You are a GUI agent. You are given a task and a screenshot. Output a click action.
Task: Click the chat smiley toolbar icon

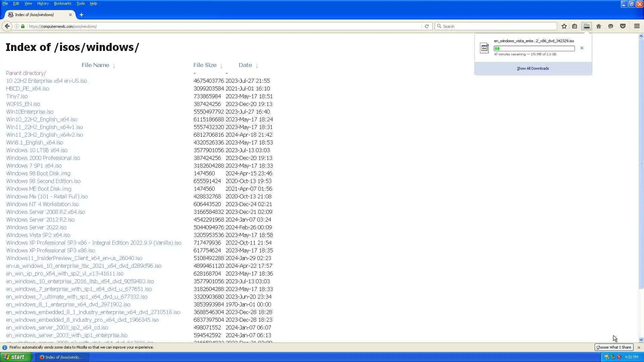point(611,26)
